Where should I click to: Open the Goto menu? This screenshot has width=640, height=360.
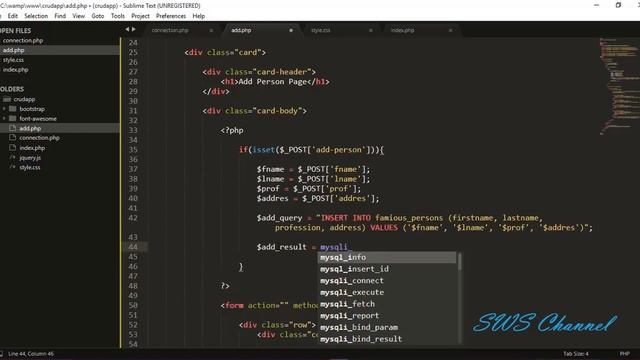(x=98, y=16)
